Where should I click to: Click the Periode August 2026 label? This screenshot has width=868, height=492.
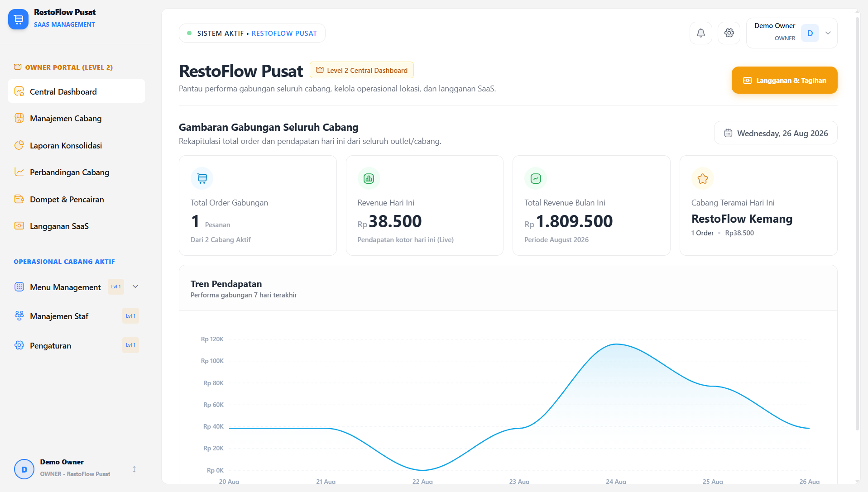pyautogui.click(x=556, y=240)
